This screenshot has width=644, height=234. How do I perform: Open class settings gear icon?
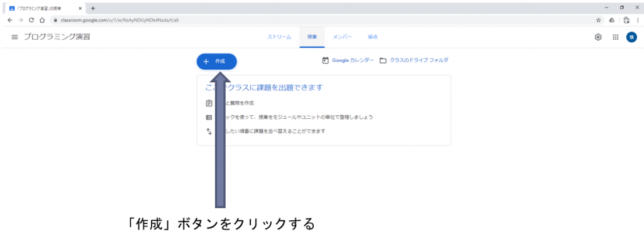click(x=598, y=37)
